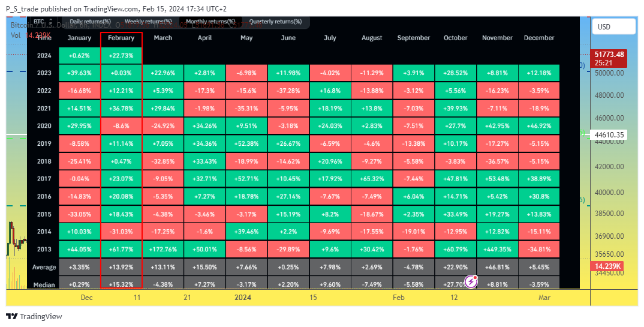Screen dimensions: 644x327
Task: Click the 2024 row label
Action: coord(44,55)
